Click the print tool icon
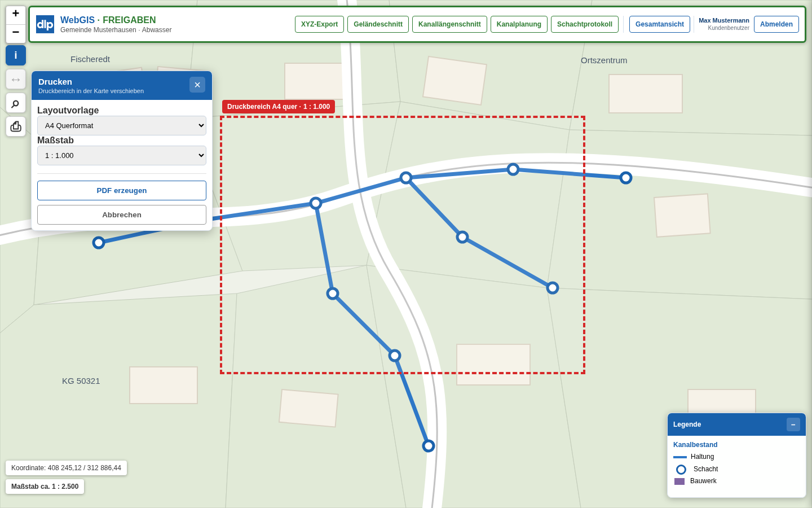Screen dimensions: 812x508 tap(16, 126)
